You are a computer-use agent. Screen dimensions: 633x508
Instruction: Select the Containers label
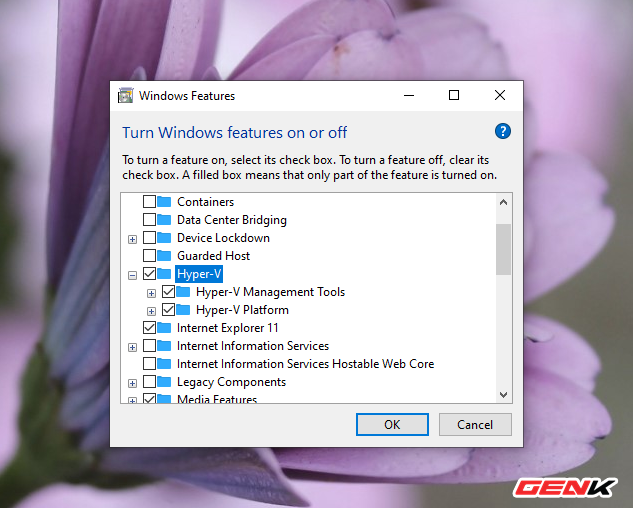click(205, 202)
